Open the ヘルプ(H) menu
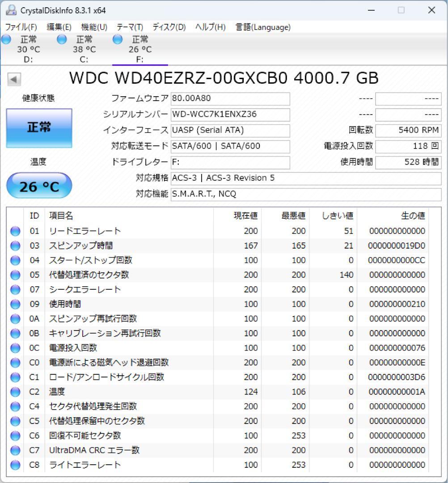The width and height of the screenshot is (448, 483). pos(210,27)
